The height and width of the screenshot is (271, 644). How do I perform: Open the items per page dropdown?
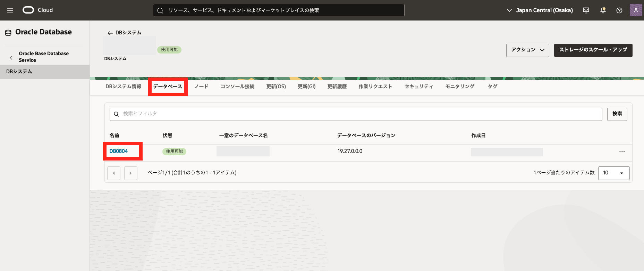click(x=613, y=173)
